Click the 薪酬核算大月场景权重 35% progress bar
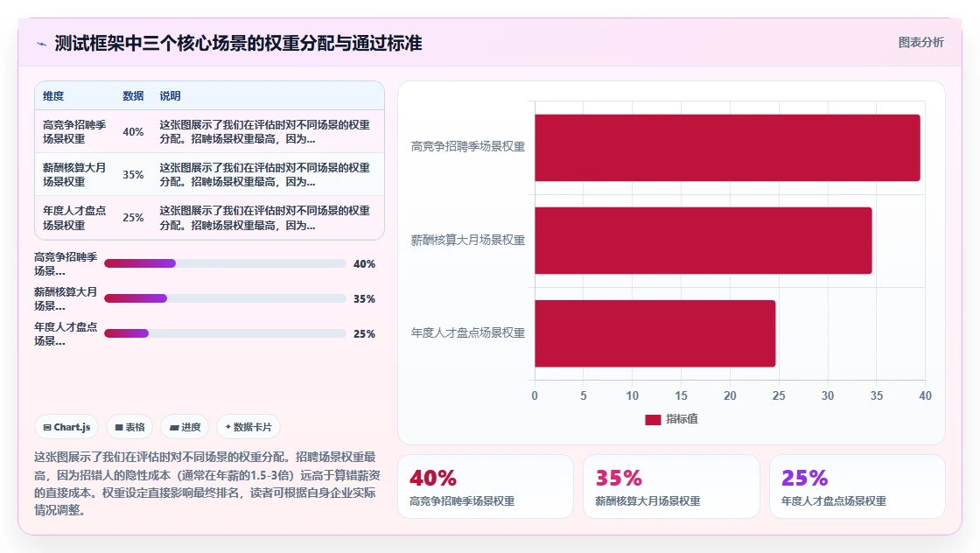 [225, 298]
